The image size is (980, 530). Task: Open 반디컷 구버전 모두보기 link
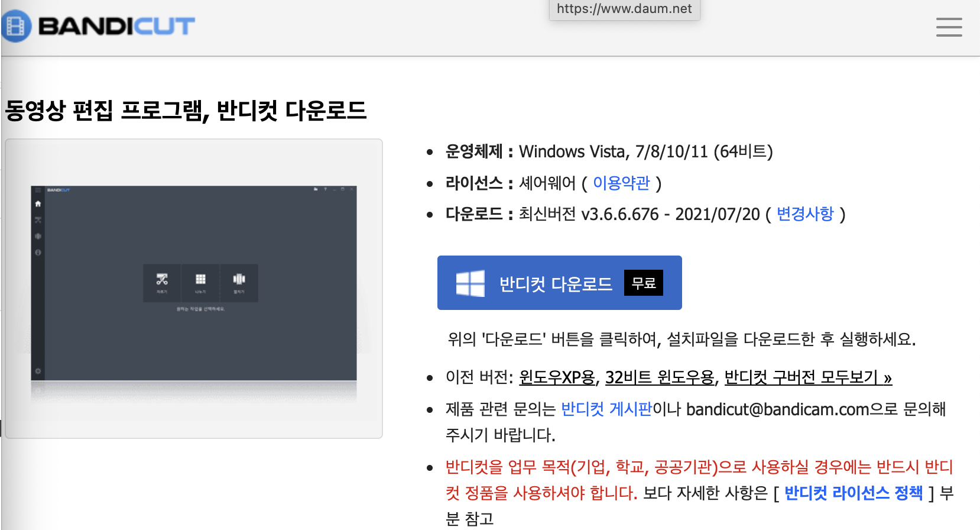(808, 377)
